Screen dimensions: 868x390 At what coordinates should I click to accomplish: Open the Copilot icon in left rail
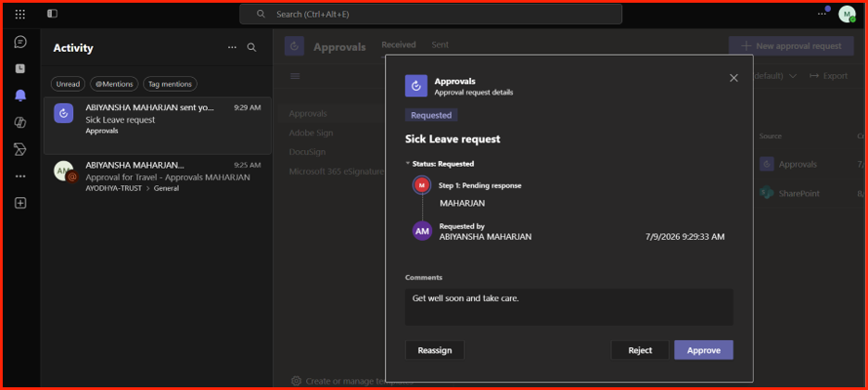click(20, 122)
